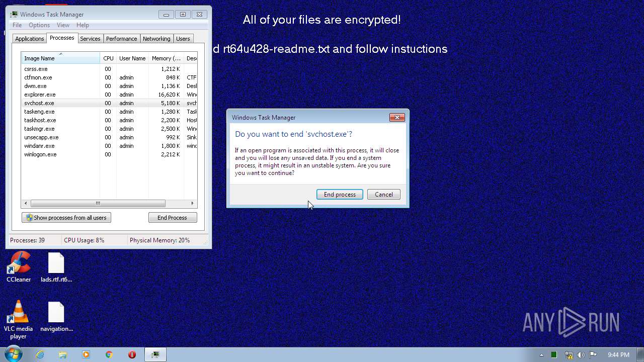The image size is (644, 362).
Task: Click the process list scroll right arrow
Action: (x=192, y=203)
